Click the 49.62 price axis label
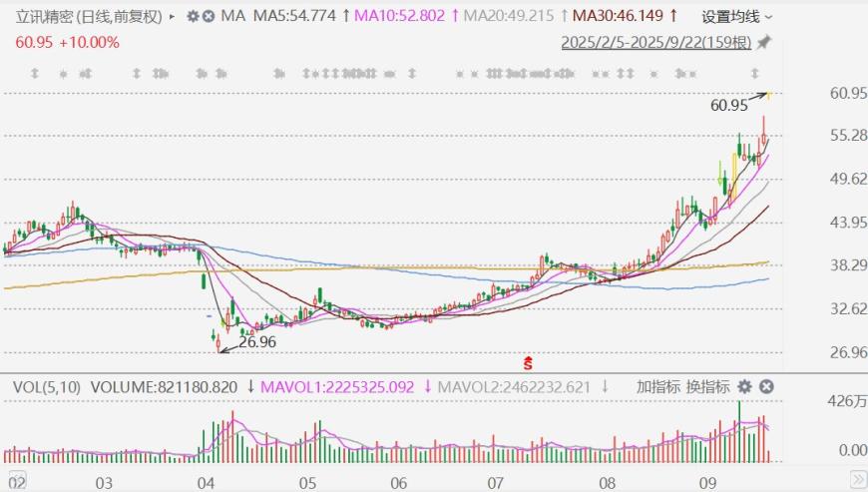 (848, 179)
